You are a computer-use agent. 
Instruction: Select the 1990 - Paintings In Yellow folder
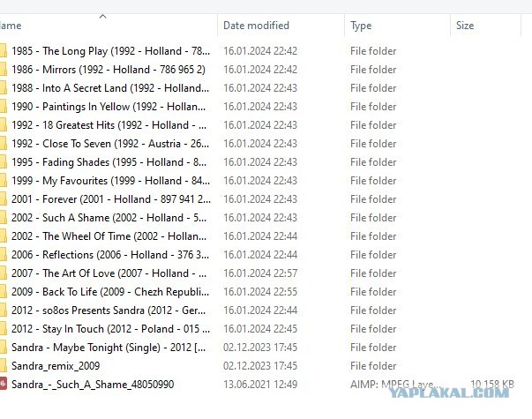pyautogui.click(x=109, y=107)
